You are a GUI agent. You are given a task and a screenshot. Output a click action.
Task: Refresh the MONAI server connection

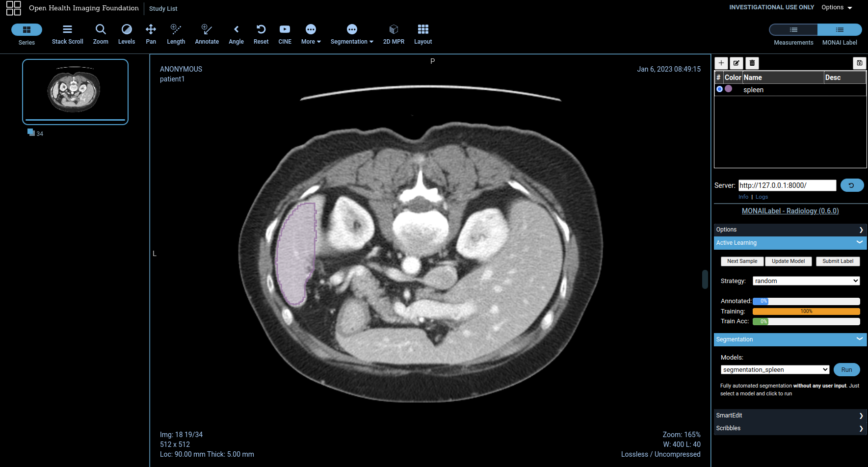click(852, 185)
